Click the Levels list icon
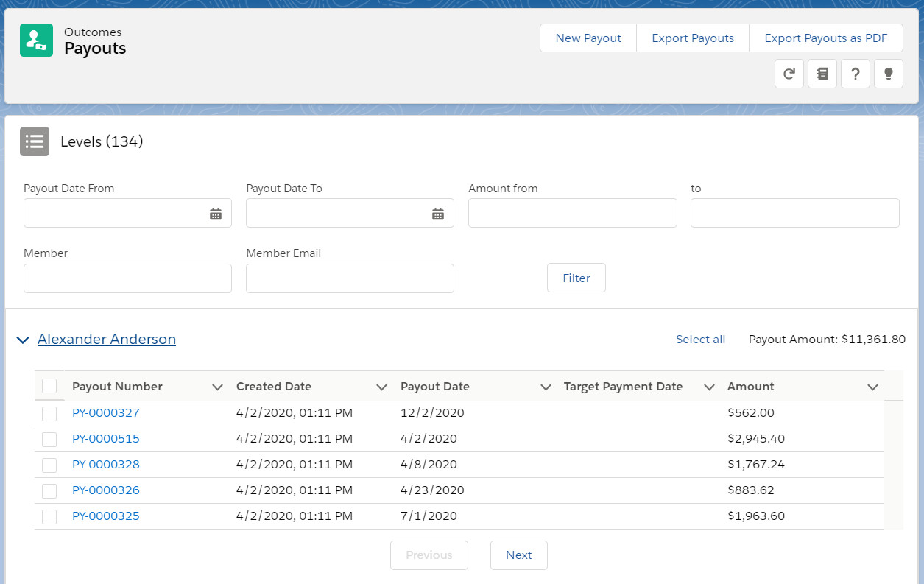The width and height of the screenshot is (924, 584). 35,141
